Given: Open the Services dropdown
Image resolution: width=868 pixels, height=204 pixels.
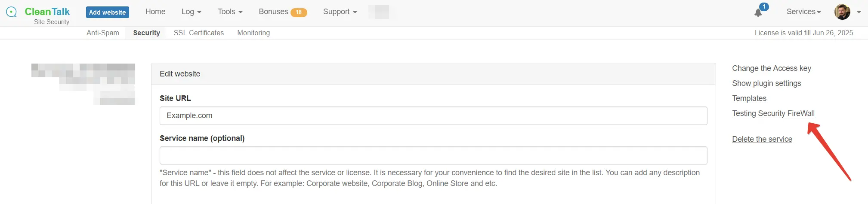Looking at the screenshot, I should [x=803, y=12].
